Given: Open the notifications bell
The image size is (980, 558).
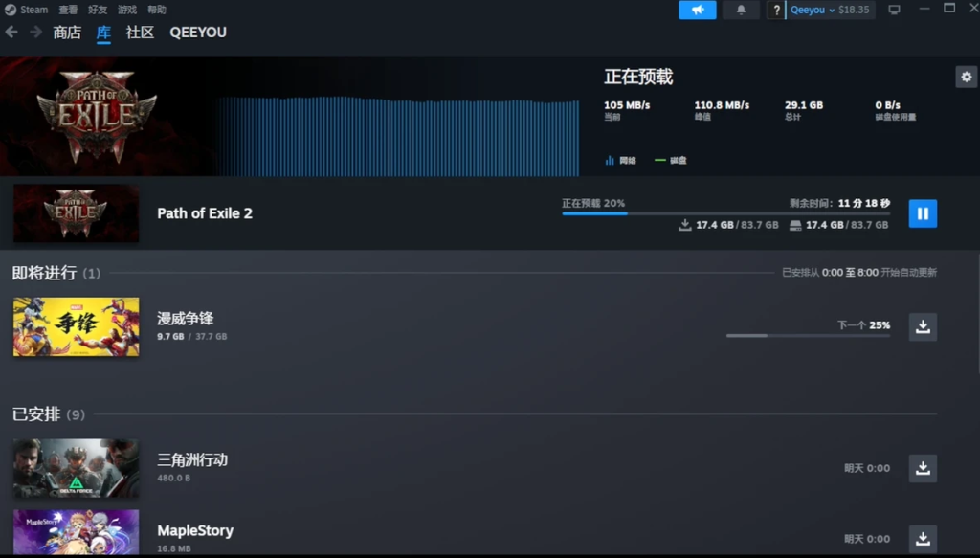Looking at the screenshot, I should tap(741, 10).
